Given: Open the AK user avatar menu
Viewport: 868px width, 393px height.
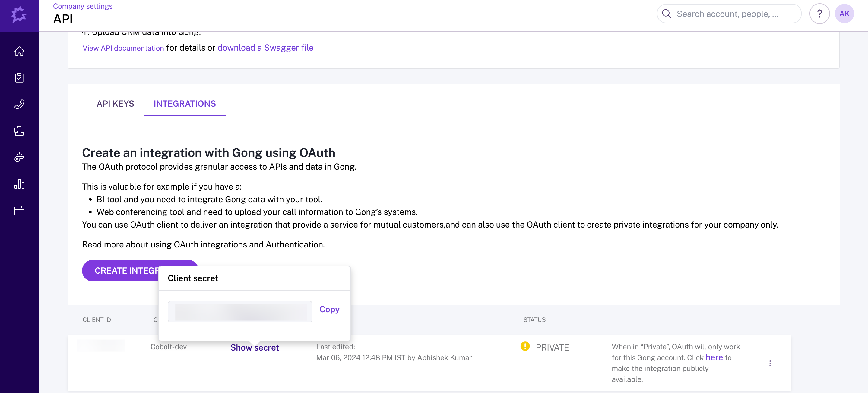Looking at the screenshot, I should [844, 14].
